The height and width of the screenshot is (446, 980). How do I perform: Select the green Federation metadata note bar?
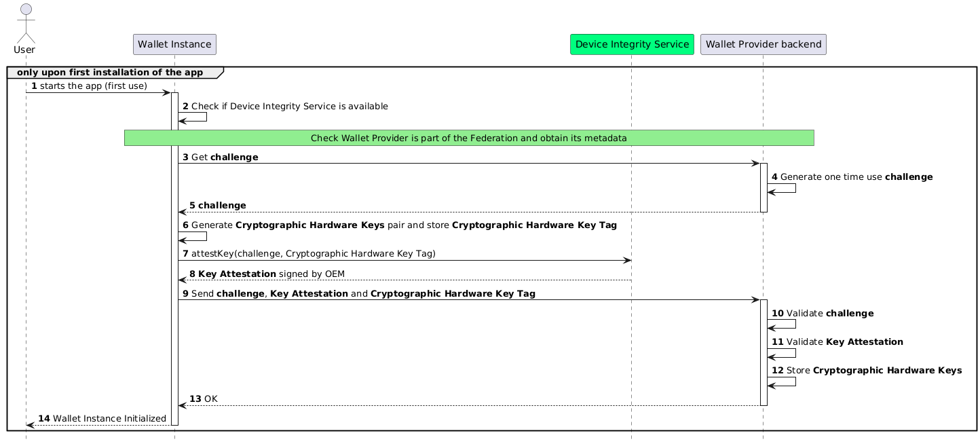tap(468, 138)
